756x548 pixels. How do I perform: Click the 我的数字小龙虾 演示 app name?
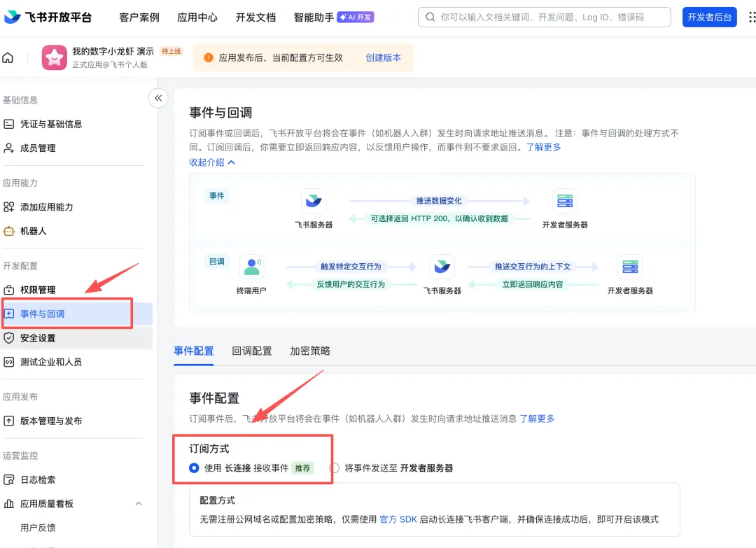click(x=113, y=51)
